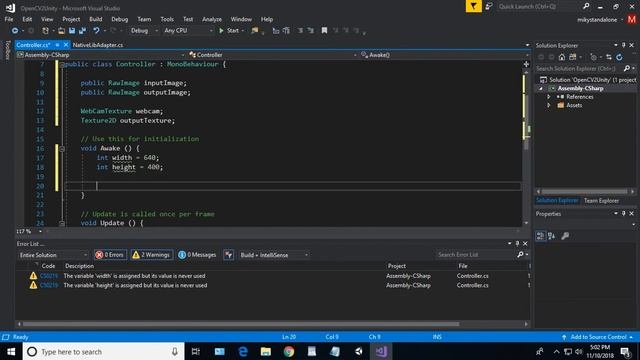The image size is (640, 360).
Task: Toggle auto-hide pin on Error List panel
Action: point(517,244)
